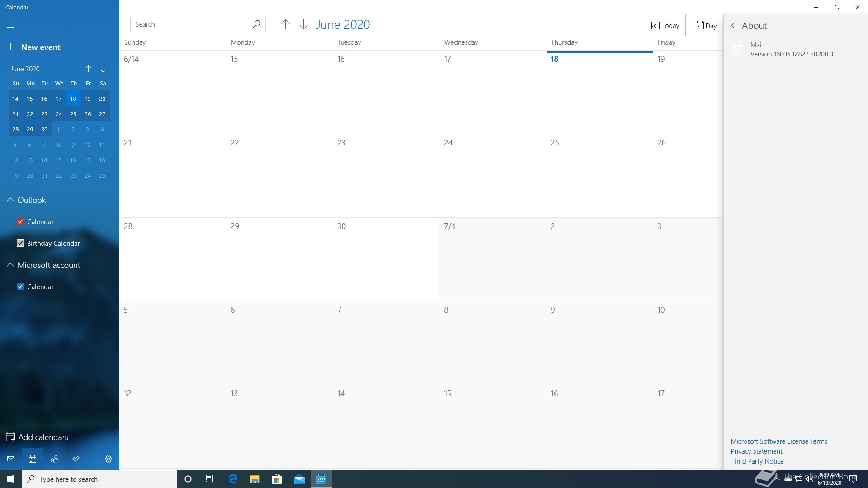Open the hamburger navigation menu
The width and height of the screenshot is (868, 488).
click(11, 25)
